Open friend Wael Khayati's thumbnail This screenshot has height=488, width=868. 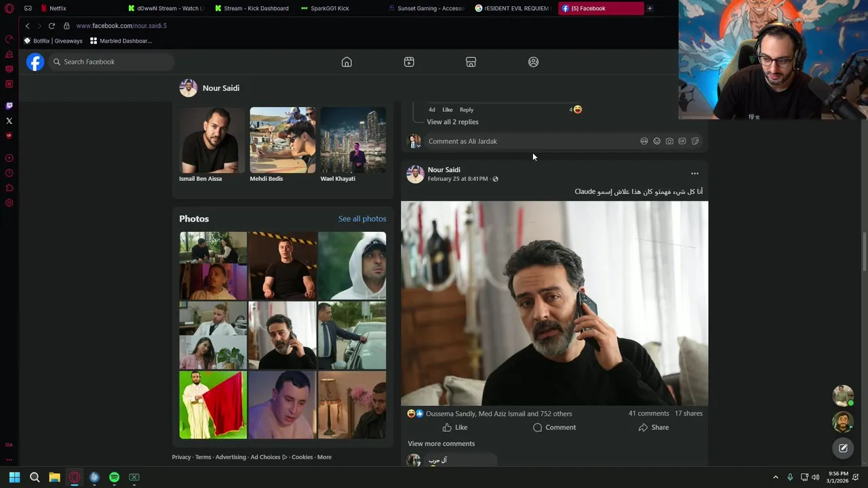click(x=353, y=140)
